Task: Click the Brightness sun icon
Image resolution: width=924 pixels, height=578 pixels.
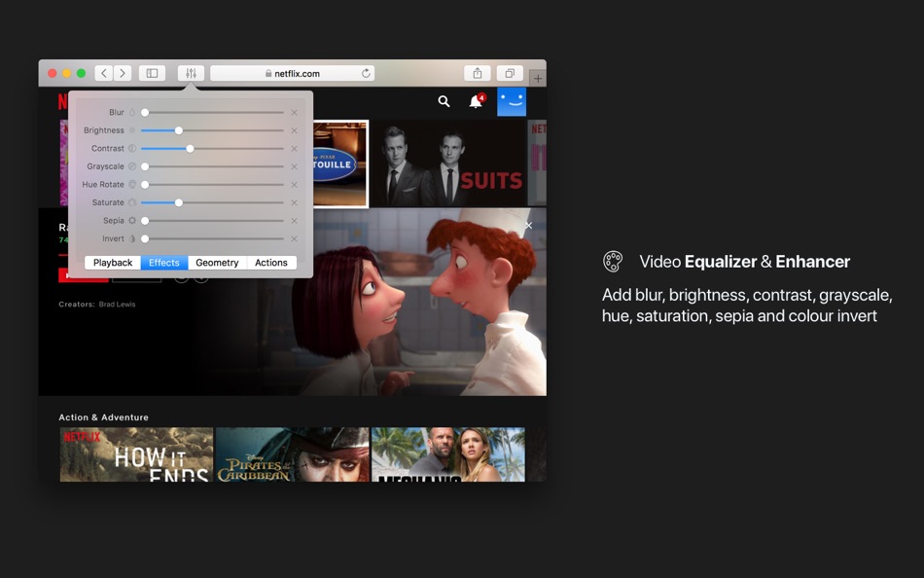Action: coord(132,130)
